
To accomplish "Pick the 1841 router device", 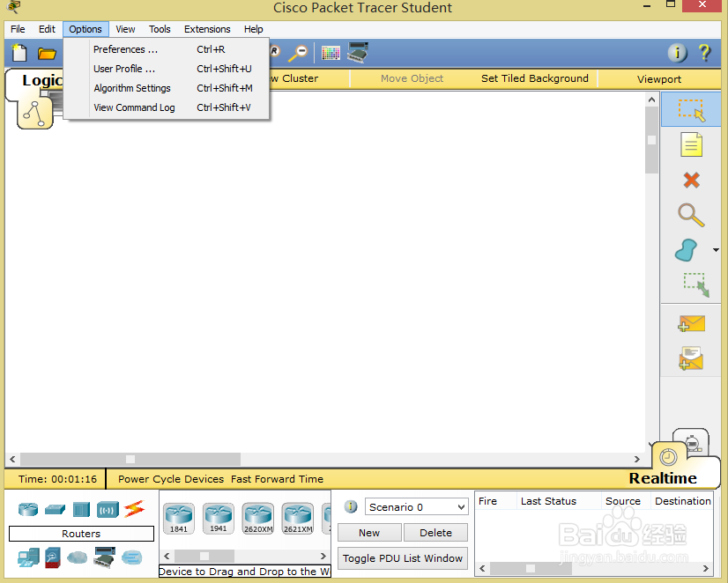I will (x=179, y=519).
